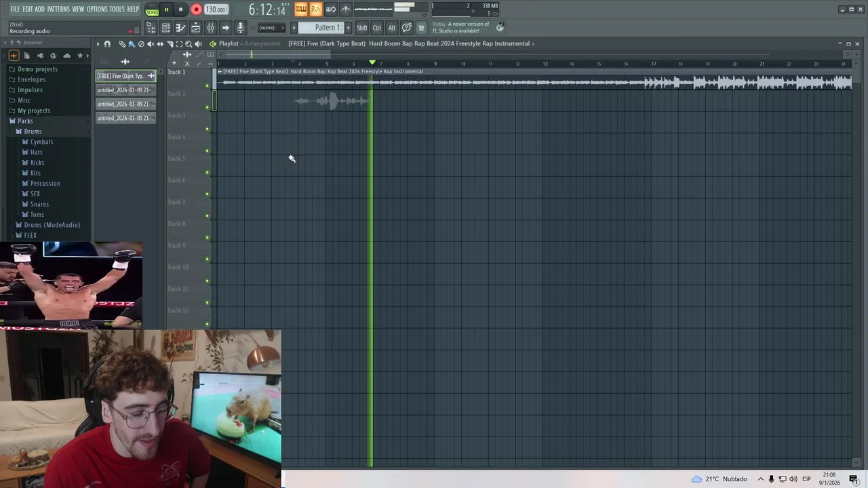Click the microphone recording icon

[240, 28]
